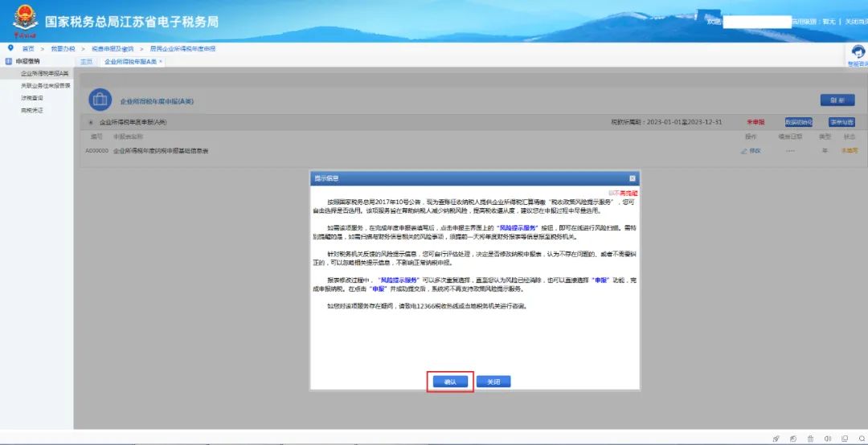Click the 状态 column header
This screenshot has height=445, width=868.
point(850,137)
